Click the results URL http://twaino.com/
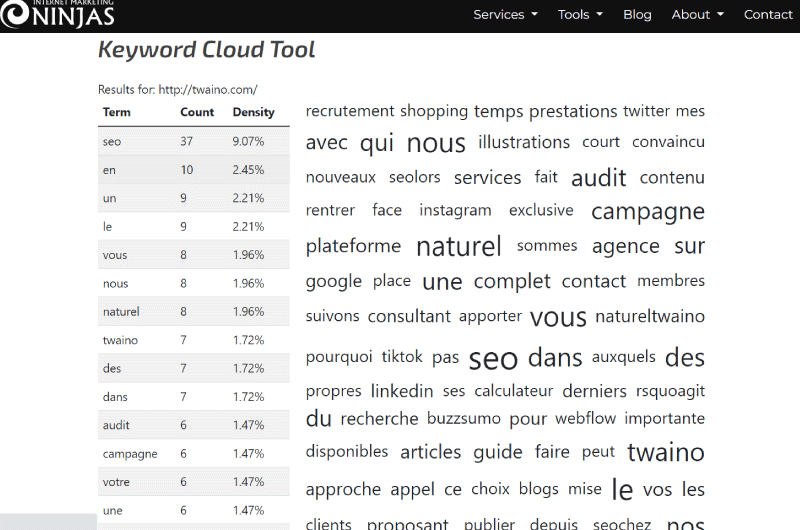This screenshot has height=530, width=800. pyautogui.click(x=208, y=90)
